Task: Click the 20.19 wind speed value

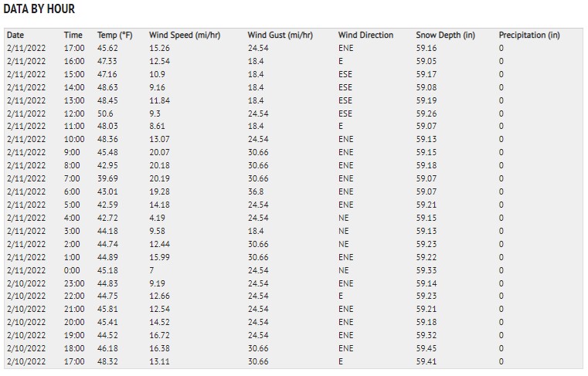Action: tap(159, 178)
